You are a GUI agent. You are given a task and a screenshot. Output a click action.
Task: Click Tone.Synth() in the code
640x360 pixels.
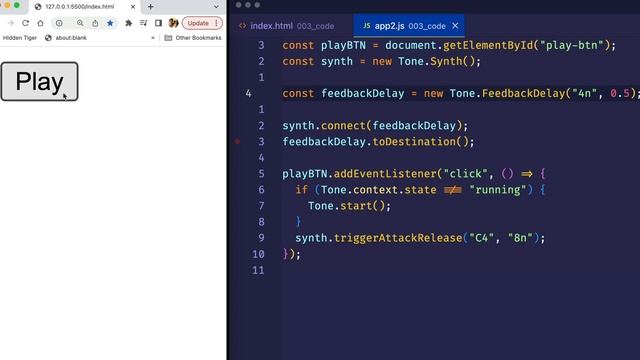436,62
